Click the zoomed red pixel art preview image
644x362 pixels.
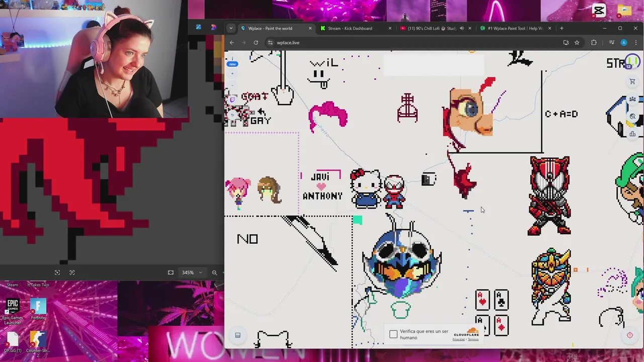[x=94, y=191]
